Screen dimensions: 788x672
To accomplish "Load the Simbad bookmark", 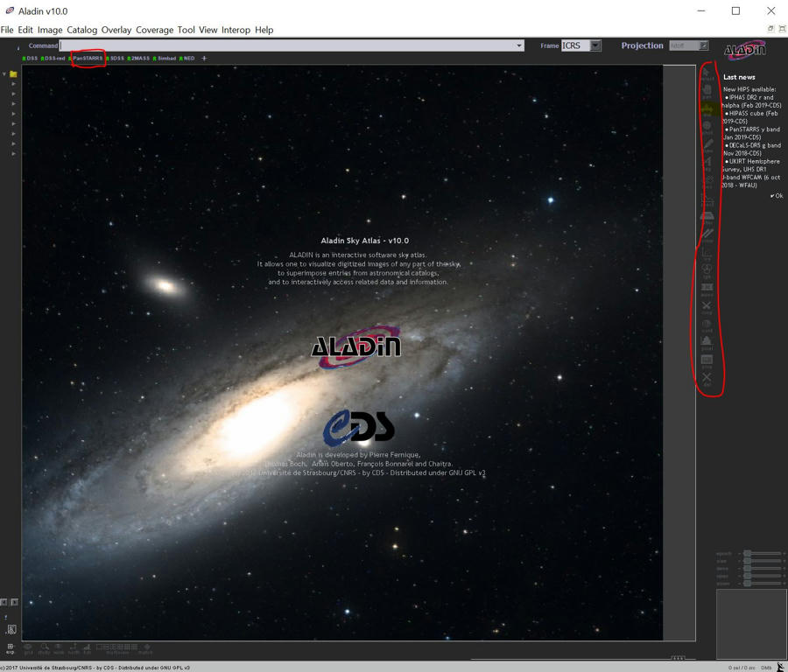I will (165, 59).
